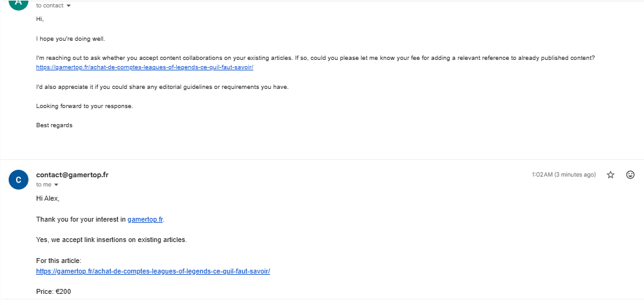This screenshot has width=644, height=305.
Task: Click the editorial guidelines request sentence
Action: [x=162, y=88]
